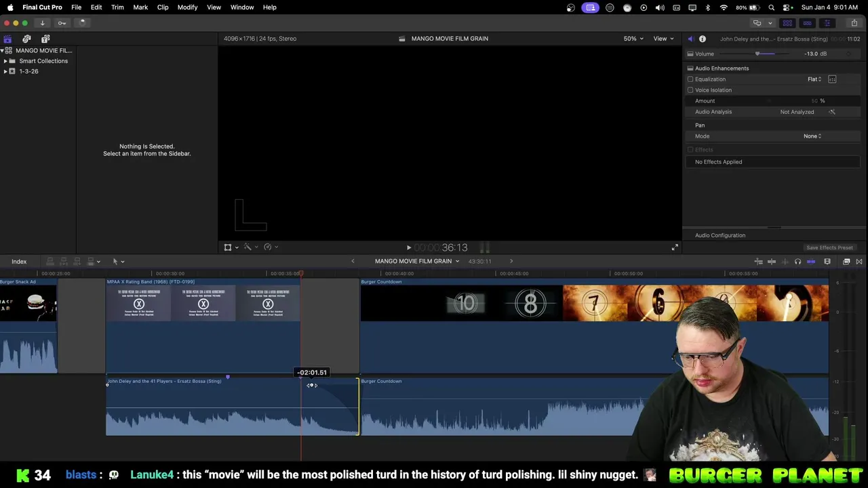Viewport: 868px width, 488px height.
Task: Show the Titles and Generators sidebar icon
Action: tap(45, 39)
